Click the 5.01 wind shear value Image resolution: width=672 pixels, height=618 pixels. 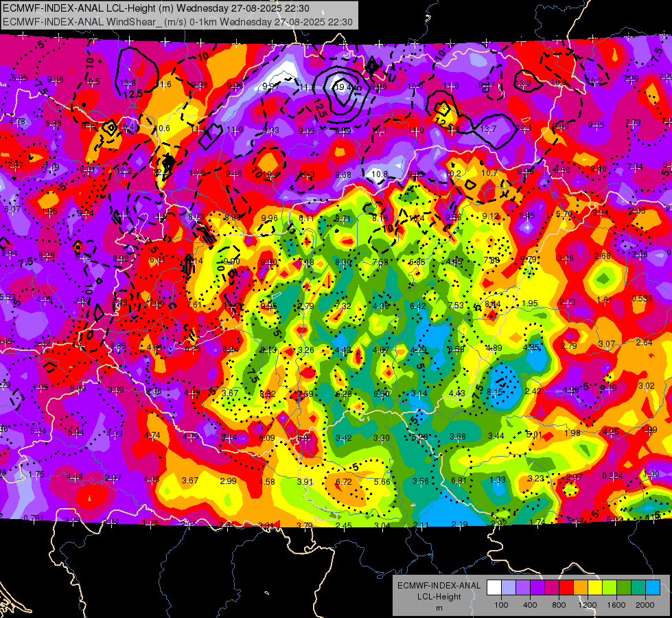click(534, 435)
